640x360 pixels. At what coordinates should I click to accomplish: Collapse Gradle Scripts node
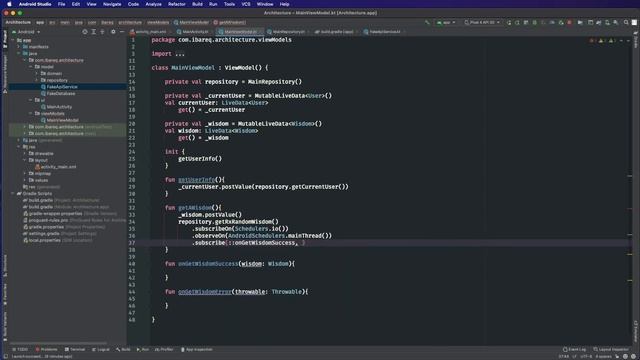point(13,193)
